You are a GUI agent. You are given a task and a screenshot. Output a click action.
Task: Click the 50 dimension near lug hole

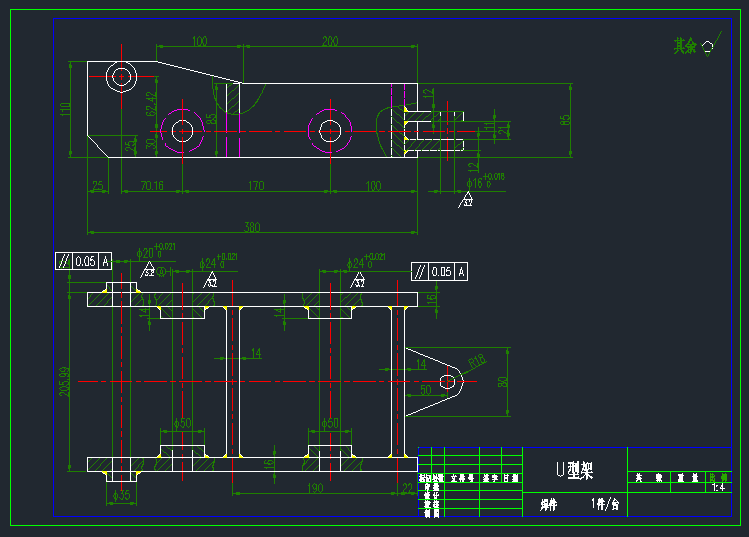tap(426, 390)
